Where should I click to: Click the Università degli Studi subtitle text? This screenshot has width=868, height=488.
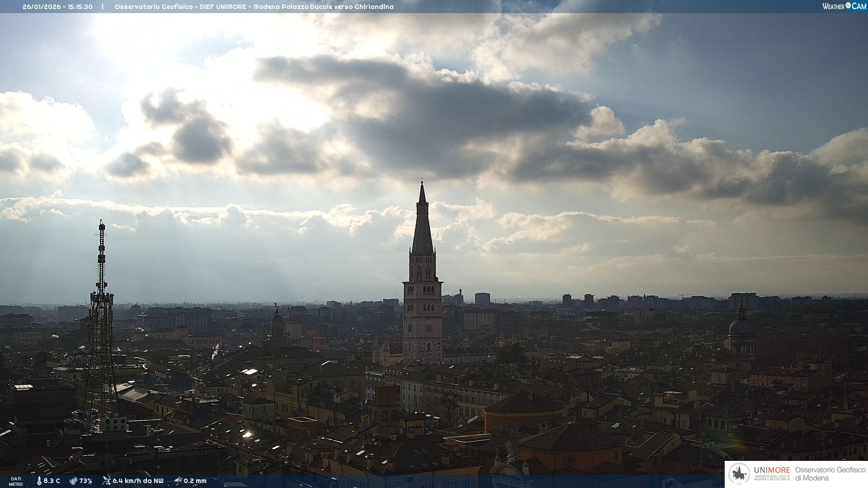tap(772, 478)
